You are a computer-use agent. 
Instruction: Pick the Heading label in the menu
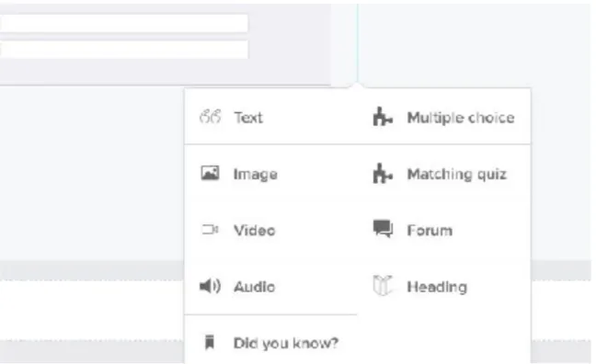point(437,287)
